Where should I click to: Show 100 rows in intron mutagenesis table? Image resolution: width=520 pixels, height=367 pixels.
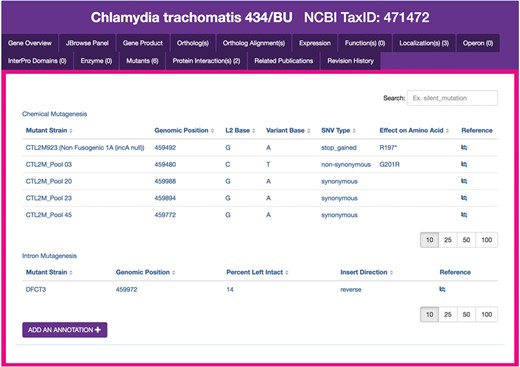486,314
